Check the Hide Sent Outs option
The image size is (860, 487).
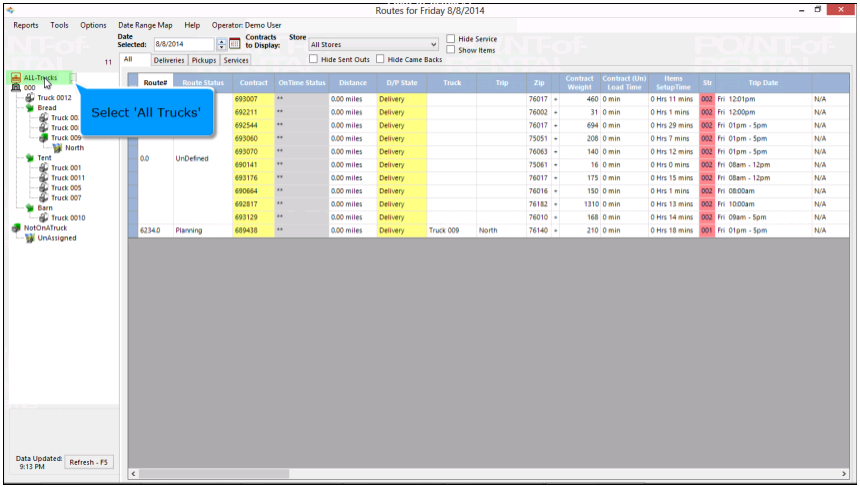[x=314, y=60]
